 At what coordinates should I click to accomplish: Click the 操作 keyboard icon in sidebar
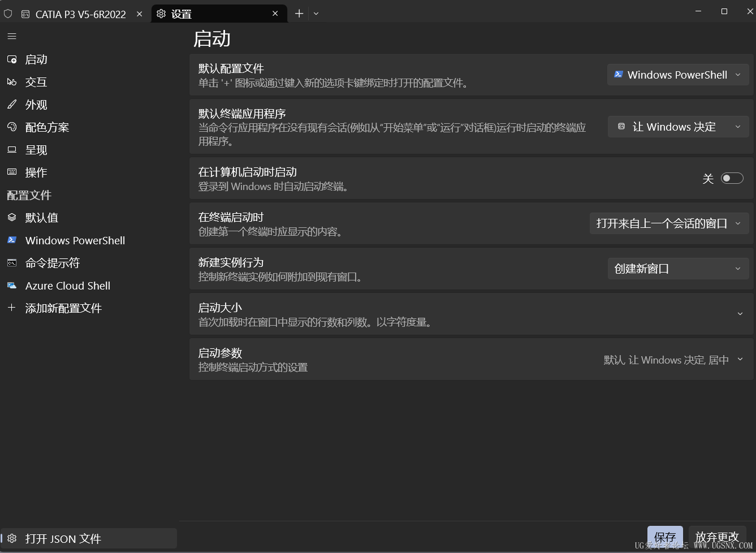pos(12,172)
